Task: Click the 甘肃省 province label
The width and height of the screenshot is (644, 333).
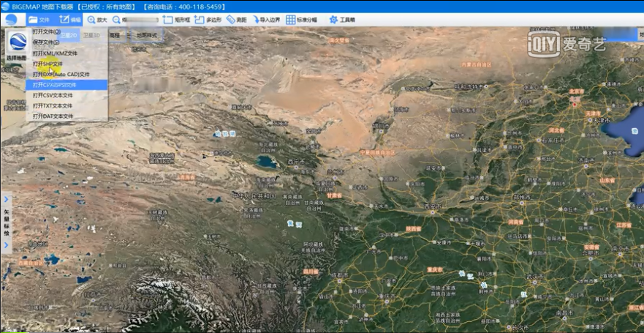Action: [x=334, y=195]
